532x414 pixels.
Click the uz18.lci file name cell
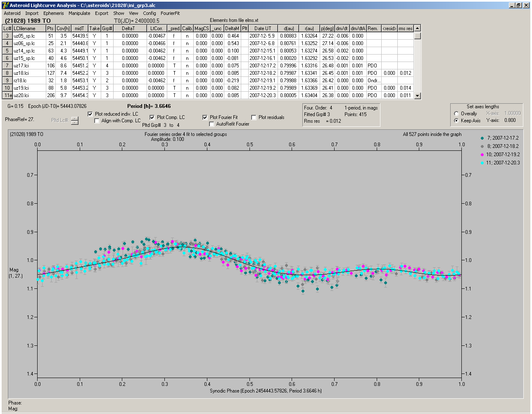coord(29,73)
